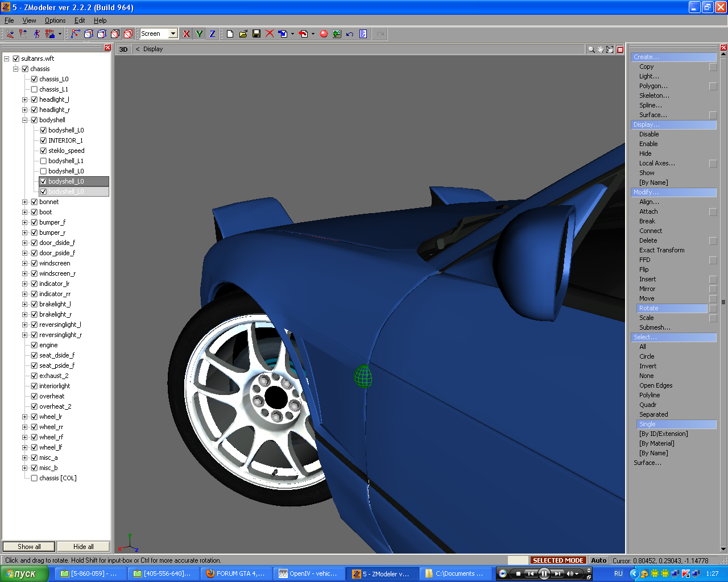This screenshot has height=582, width=728.
Task: Toggle the X axis constraint button
Action: click(186, 34)
